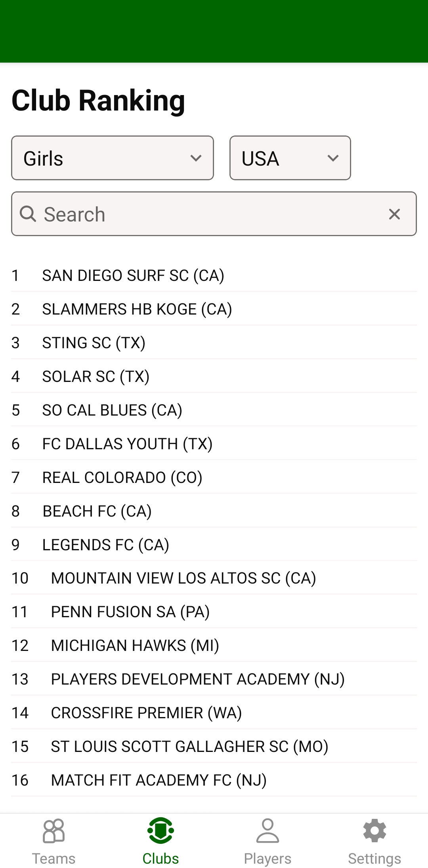The height and width of the screenshot is (868, 428).
Task: Open the USA country dropdown
Action: pyautogui.click(x=290, y=158)
